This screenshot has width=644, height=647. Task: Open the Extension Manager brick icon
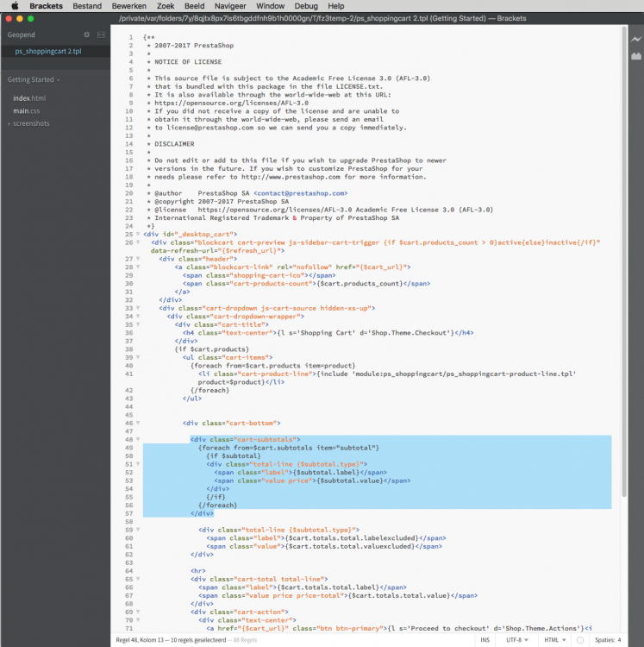click(x=636, y=56)
